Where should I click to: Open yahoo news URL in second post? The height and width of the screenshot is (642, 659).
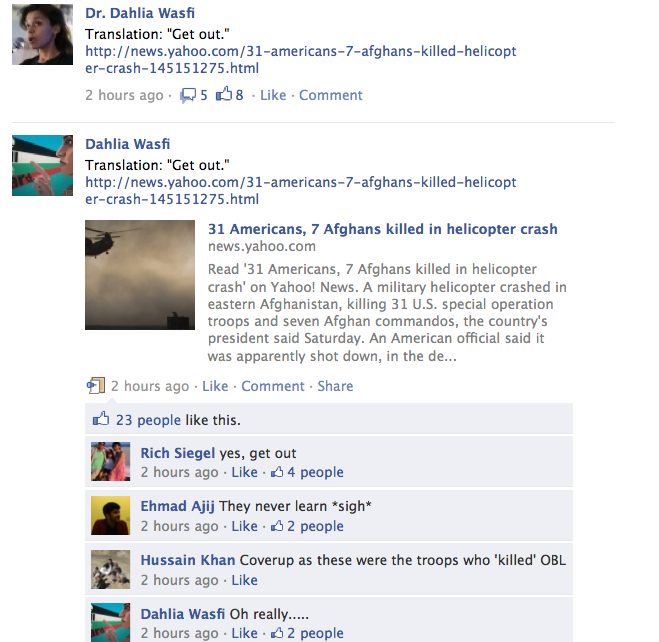(301, 191)
